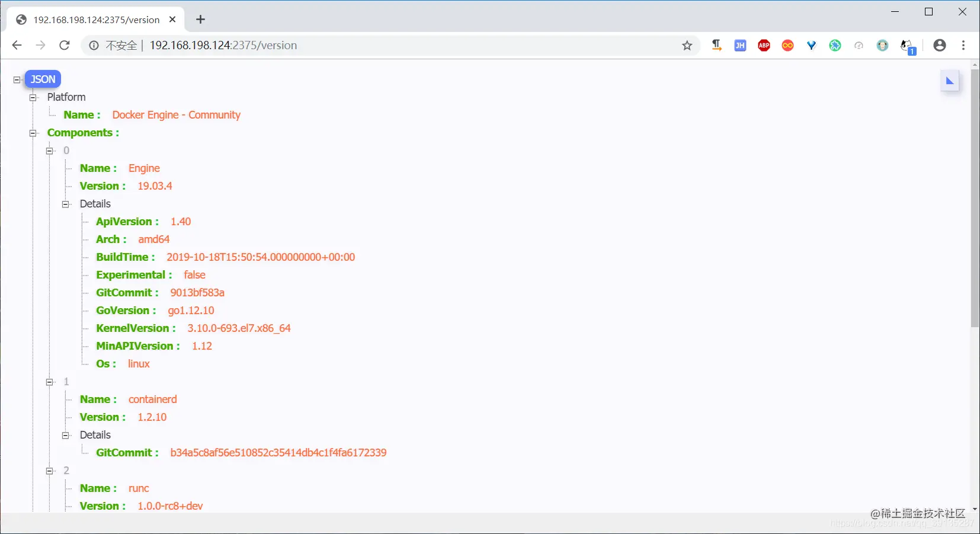Open the Chrome profile account menu
The width and height of the screenshot is (980, 534).
tap(940, 46)
